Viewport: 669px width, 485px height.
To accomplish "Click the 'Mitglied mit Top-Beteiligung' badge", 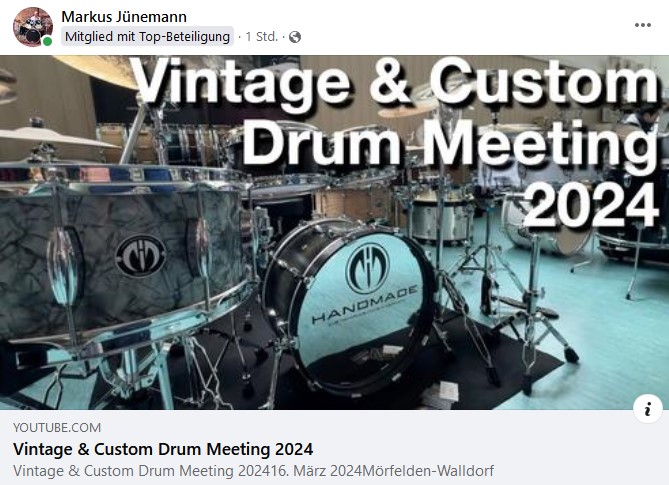I will [x=147, y=37].
